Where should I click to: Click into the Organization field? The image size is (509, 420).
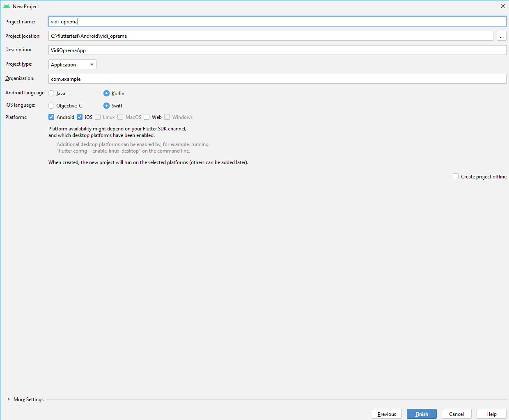click(277, 79)
